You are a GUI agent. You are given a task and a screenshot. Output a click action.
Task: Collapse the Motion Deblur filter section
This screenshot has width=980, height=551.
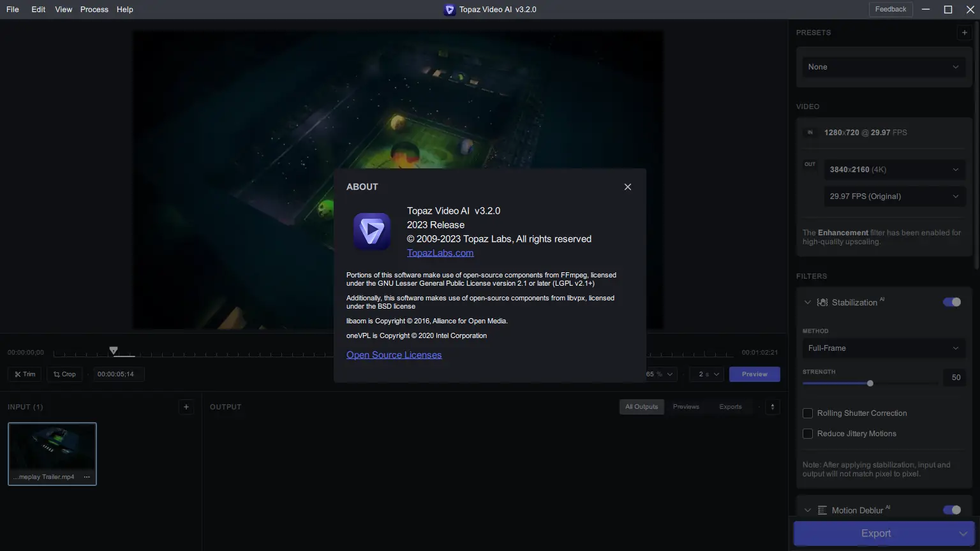coord(808,510)
